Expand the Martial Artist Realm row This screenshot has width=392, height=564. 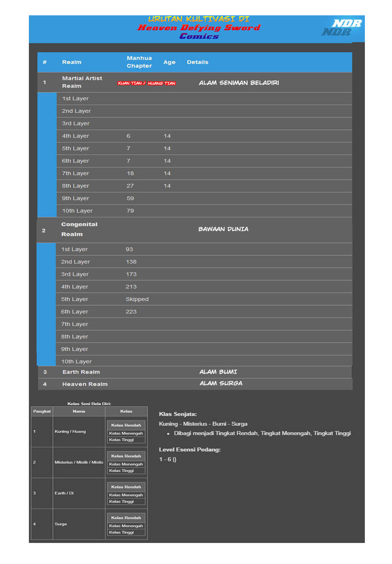click(x=82, y=82)
